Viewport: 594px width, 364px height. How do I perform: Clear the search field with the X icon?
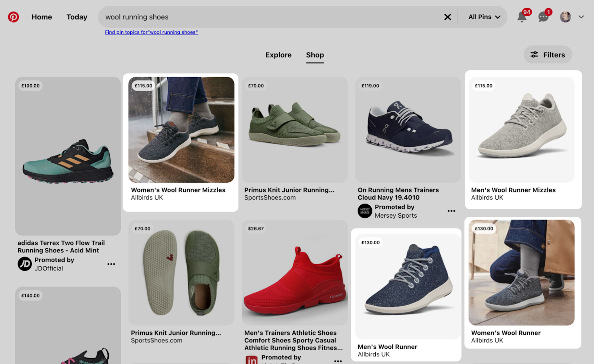pos(447,17)
